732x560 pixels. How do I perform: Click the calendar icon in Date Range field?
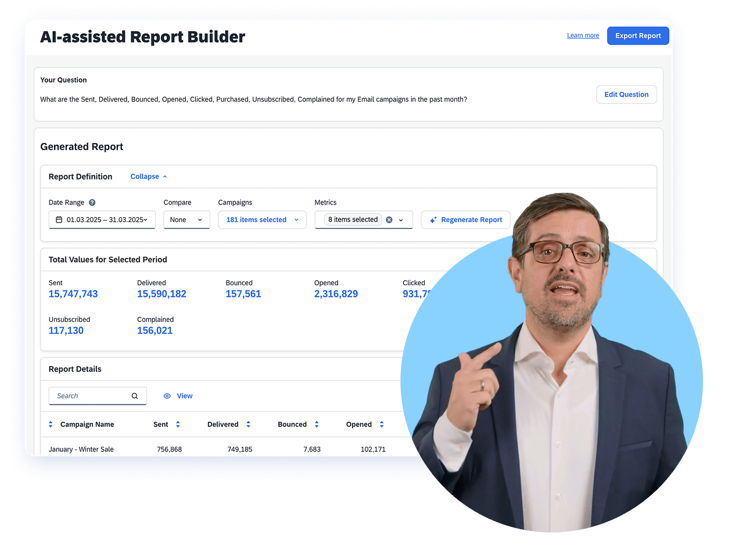click(59, 220)
